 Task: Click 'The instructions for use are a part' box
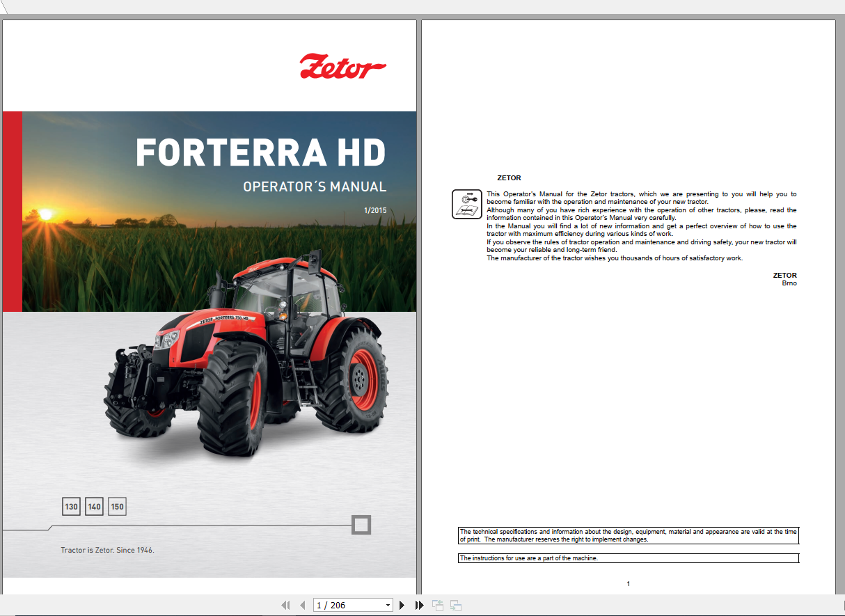[x=629, y=558]
